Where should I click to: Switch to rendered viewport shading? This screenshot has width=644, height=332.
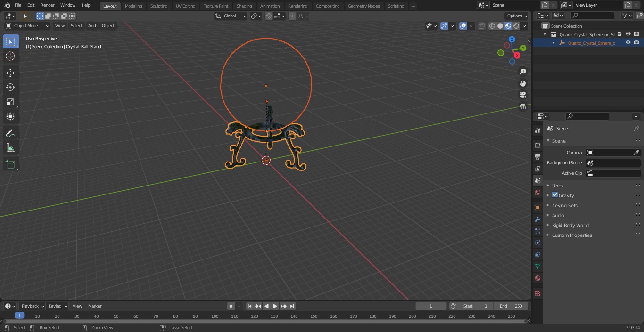pos(516,26)
